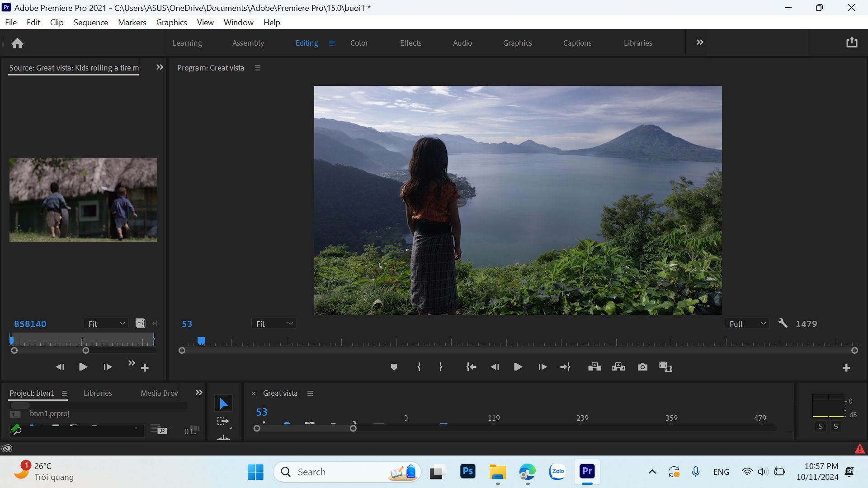Click the Extract button

618,367
